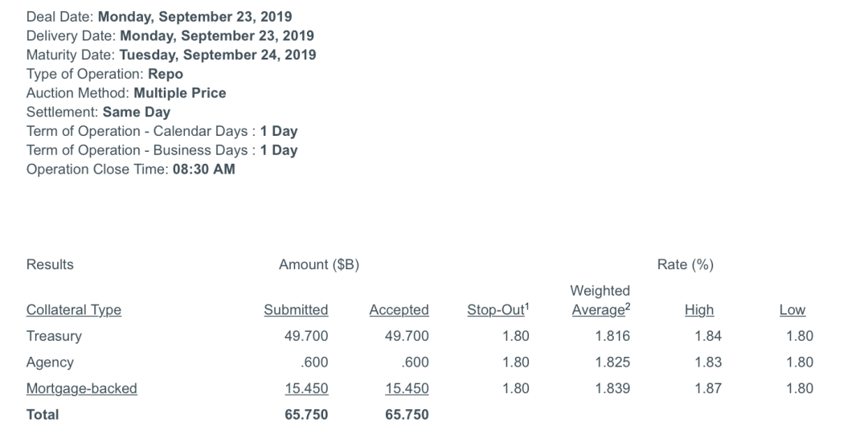Click the Mortgage-backed accepted amount 15.450
This screenshot has width=868, height=442.
click(407, 388)
